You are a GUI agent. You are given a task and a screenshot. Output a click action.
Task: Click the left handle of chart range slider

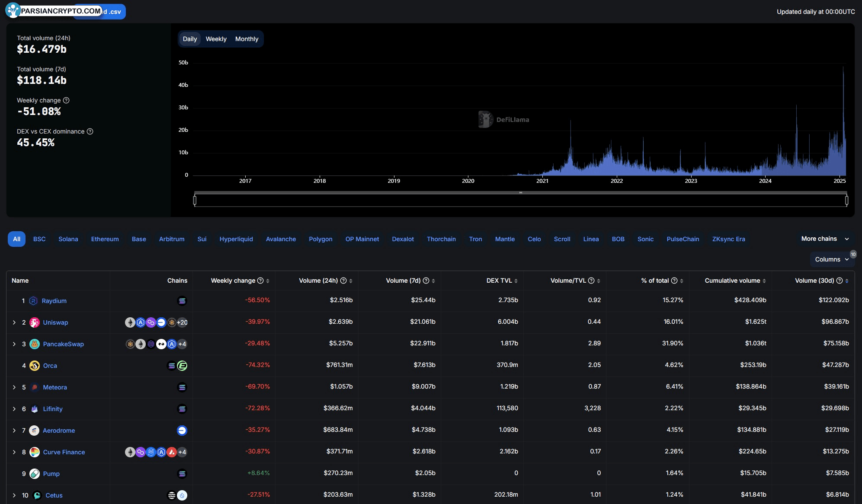click(195, 200)
